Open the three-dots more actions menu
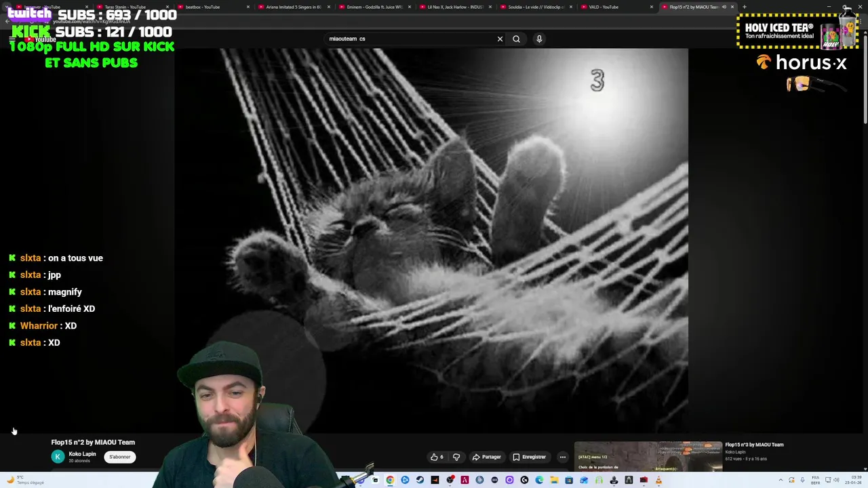This screenshot has height=488, width=868. tap(562, 457)
